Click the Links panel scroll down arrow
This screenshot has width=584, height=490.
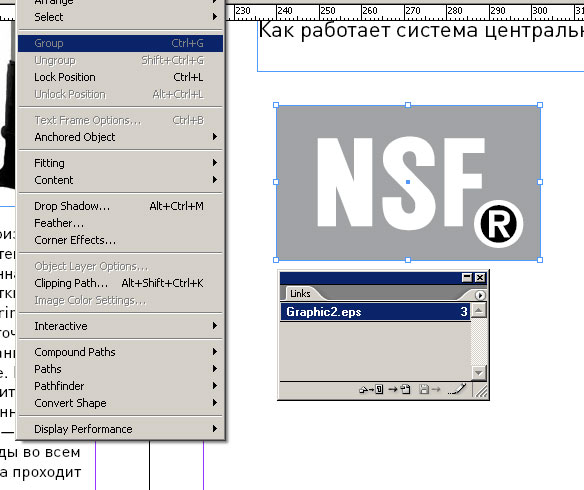click(x=479, y=372)
